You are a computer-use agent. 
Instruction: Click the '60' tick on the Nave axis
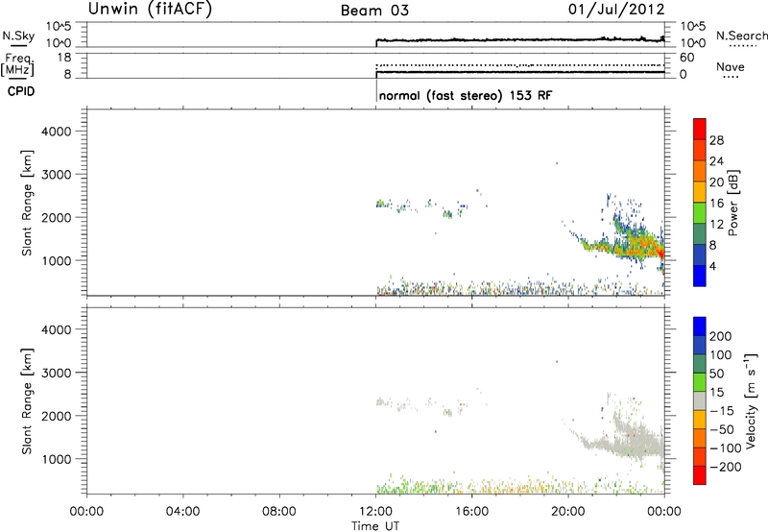pos(686,58)
